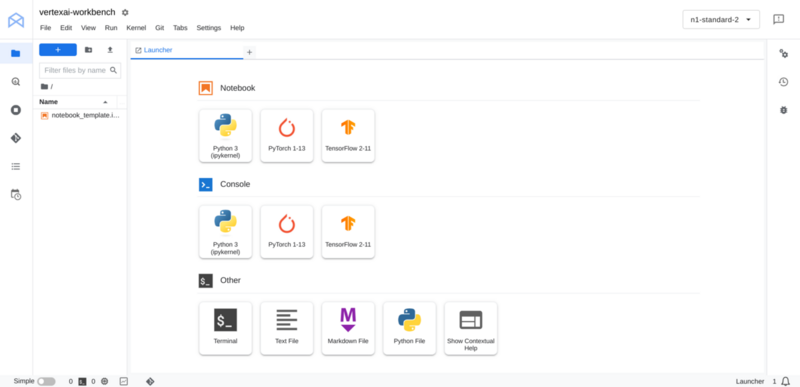Add a new tab with plus button

249,52
